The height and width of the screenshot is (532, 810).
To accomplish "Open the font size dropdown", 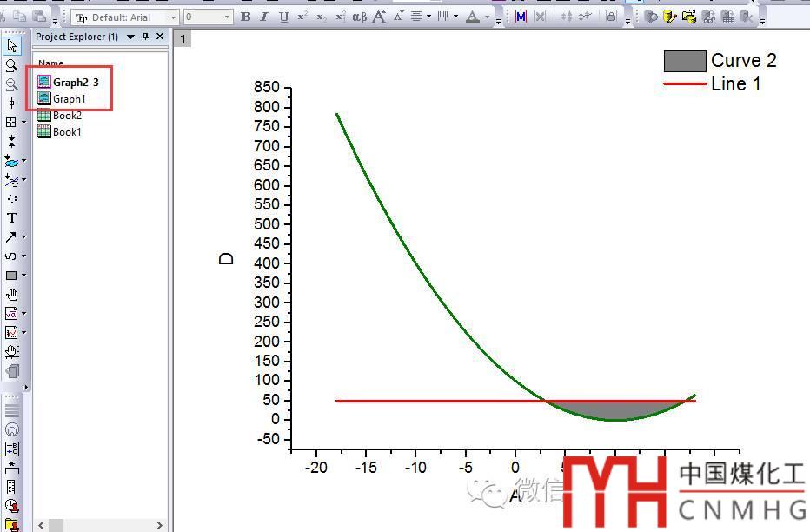I will tap(228, 17).
